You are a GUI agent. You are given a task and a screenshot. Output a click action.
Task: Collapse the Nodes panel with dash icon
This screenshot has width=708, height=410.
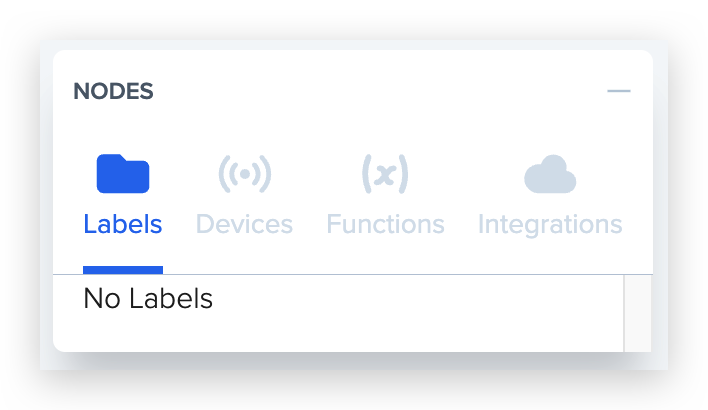coord(619,91)
